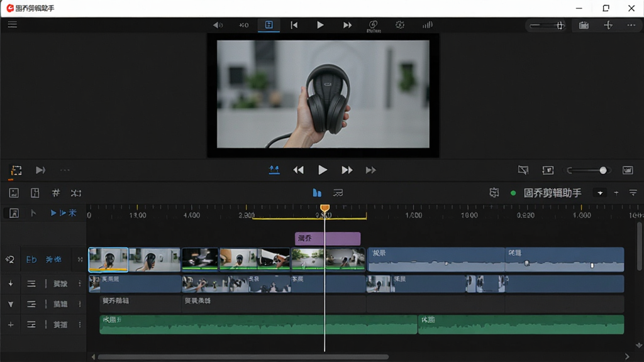Click the crosshair icon at top right
Viewport: 644px width, 362px height.
[x=608, y=25]
